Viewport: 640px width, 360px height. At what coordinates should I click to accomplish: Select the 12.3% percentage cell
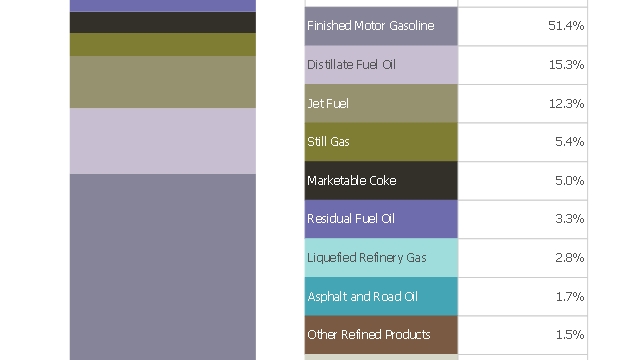pyautogui.click(x=523, y=103)
